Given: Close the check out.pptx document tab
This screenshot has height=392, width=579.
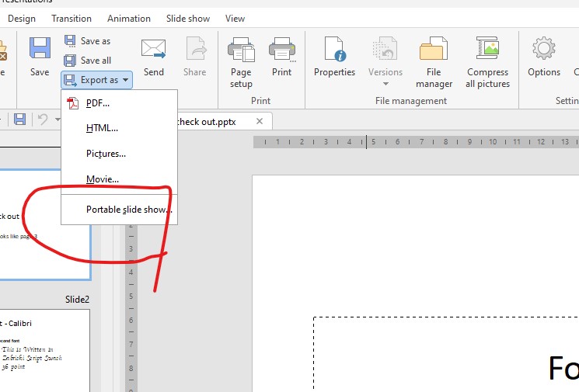Looking at the screenshot, I should pos(260,121).
